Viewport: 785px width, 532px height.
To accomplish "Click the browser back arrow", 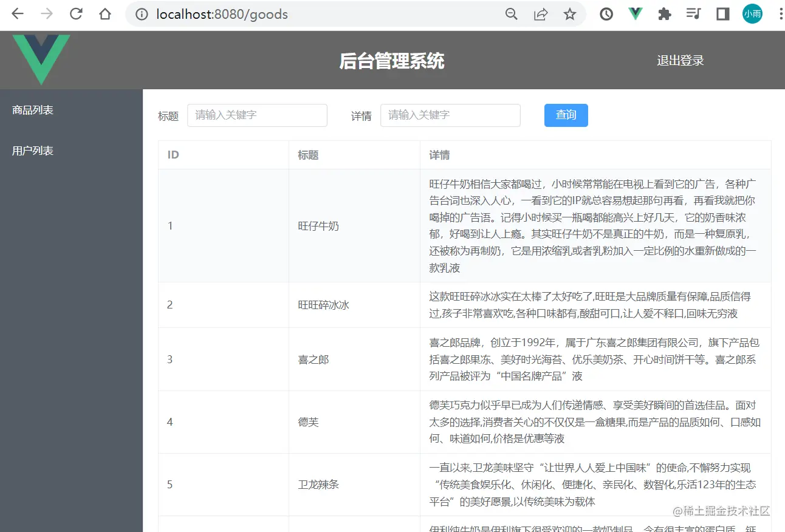I will [x=17, y=13].
